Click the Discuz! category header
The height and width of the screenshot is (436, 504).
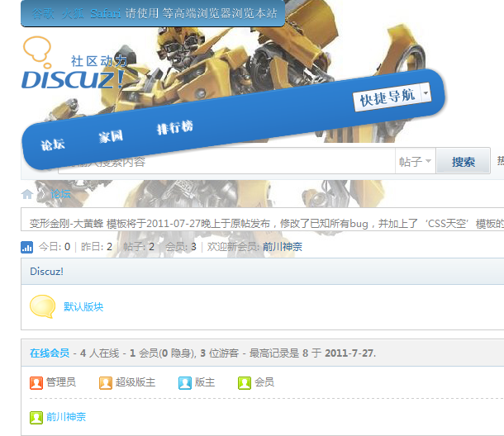[x=46, y=272]
